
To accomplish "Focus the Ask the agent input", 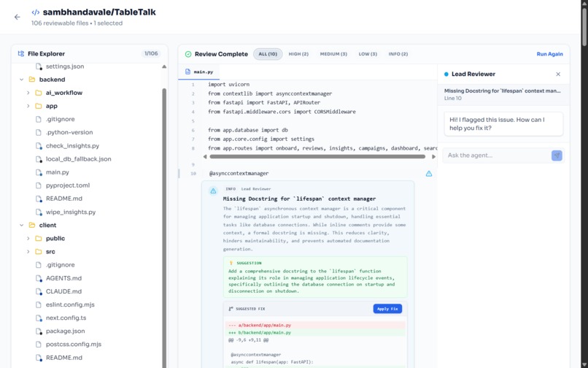I will pyautogui.click(x=497, y=156).
